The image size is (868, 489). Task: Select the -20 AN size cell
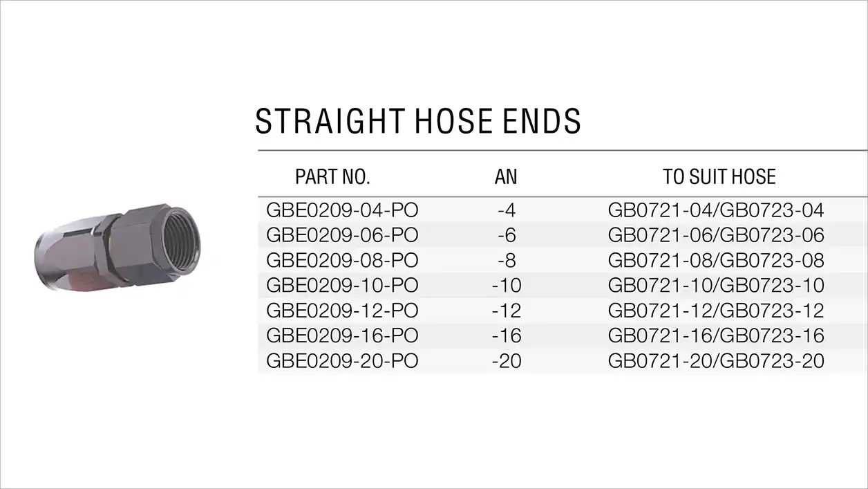507,361
